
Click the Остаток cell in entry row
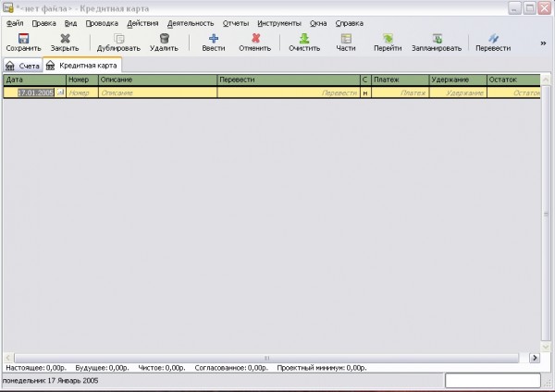tap(513, 92)
